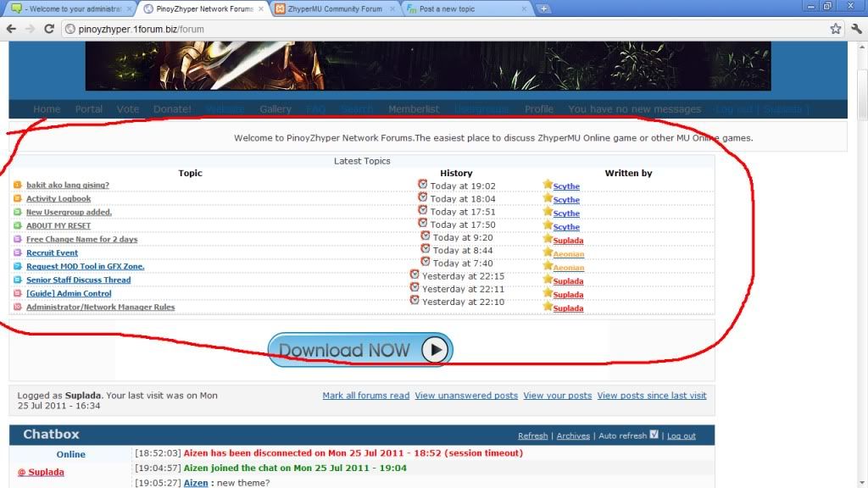Open Profile in the navigation bar
The height and width of the screenshot is (488, 868).
(539, 109)
